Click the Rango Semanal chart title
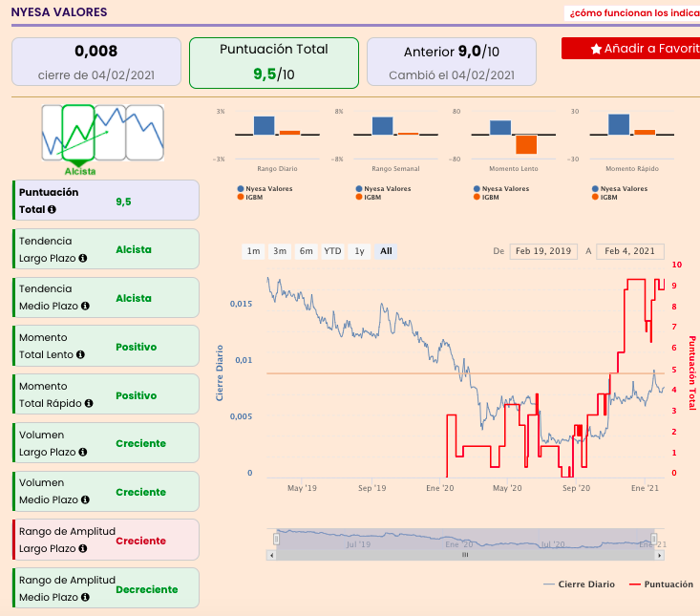 point(395,169)
